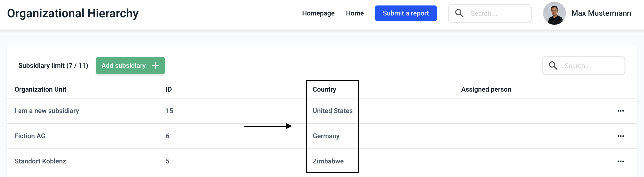
Task: Click the Country column header
Action: coord(324,89)
